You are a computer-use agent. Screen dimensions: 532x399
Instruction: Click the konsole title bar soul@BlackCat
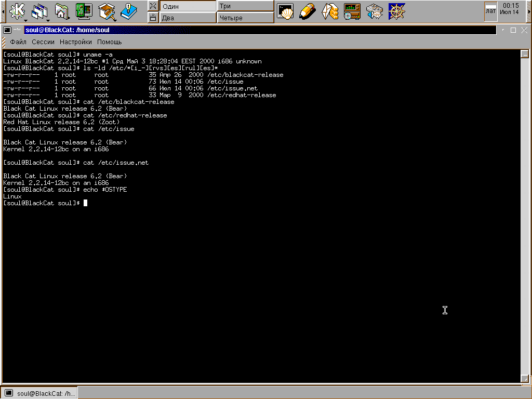pos(260,30)
